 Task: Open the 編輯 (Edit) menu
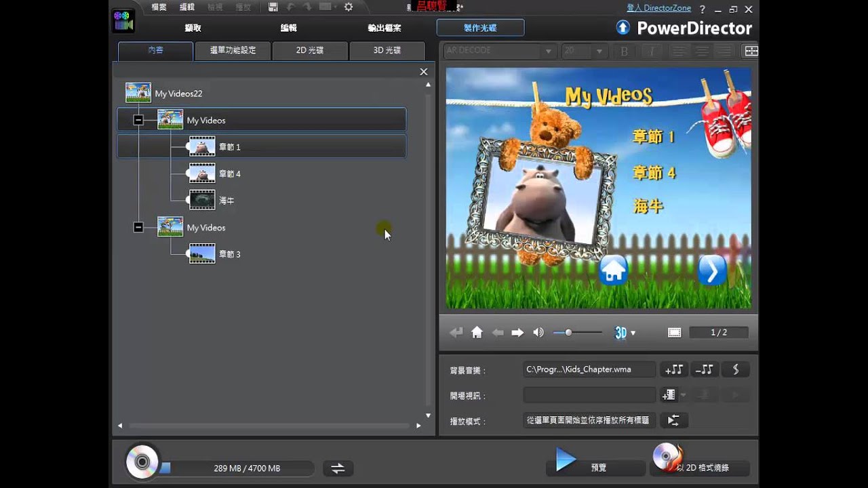coord(187,7)
